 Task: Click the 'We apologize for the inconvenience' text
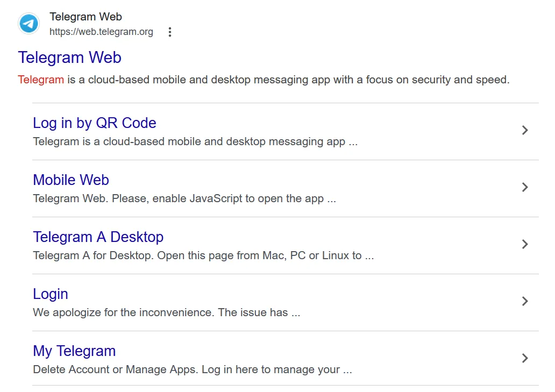click(167, 313)
